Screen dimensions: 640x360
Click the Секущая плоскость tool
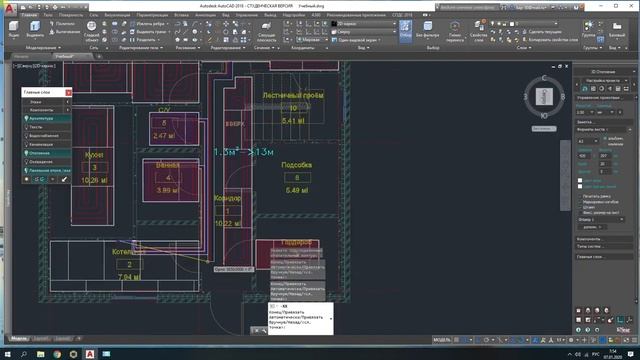pyautogui.click(x=267, y=32)
